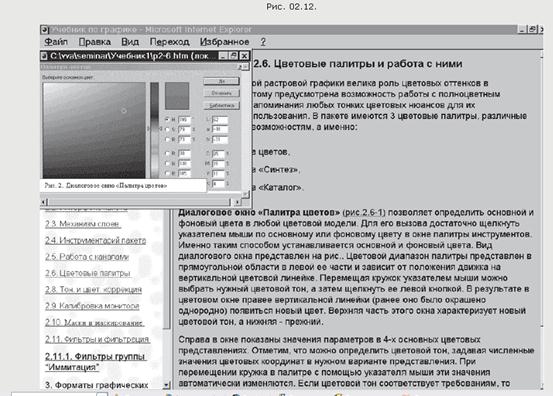553x396 pixels.
Task: Open link 2.11 Фильтры и фильтрация
Action: [x=97, y=339]
